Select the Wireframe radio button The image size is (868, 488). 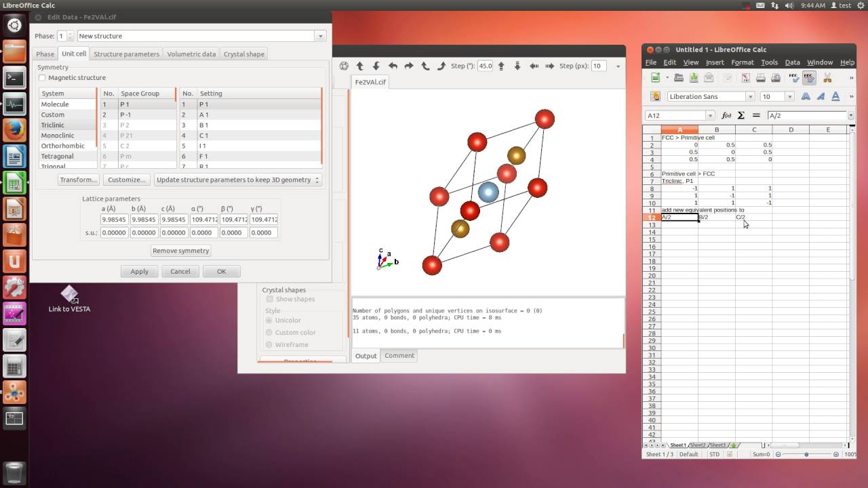click(269, 344)
